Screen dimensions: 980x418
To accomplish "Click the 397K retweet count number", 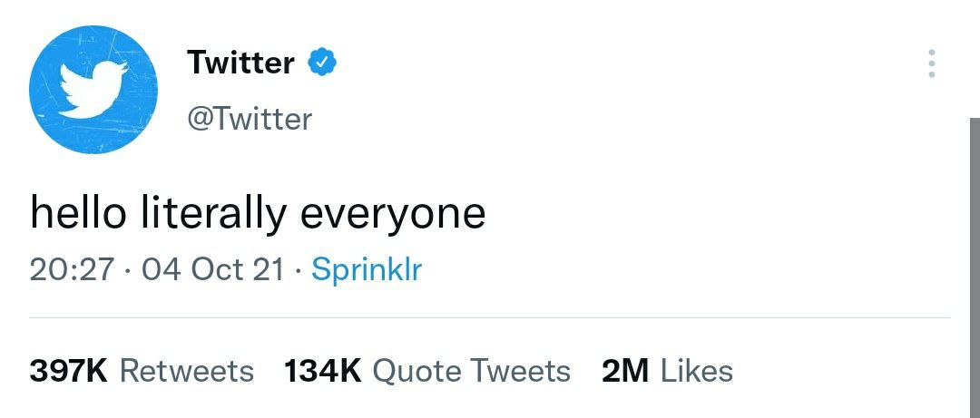I will (69, 370).
